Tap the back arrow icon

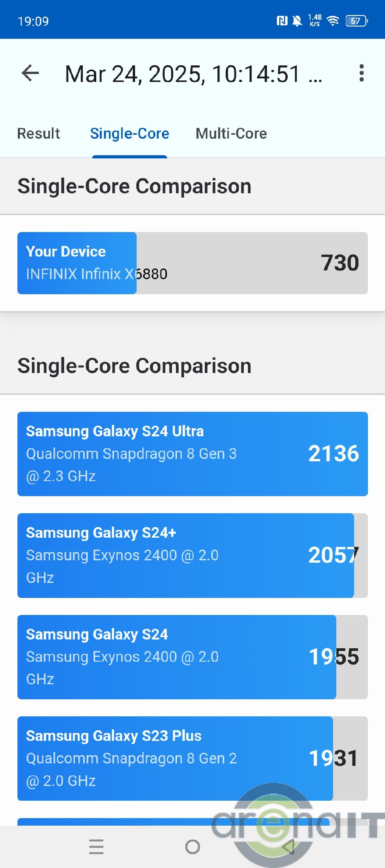pyautogui.click(x=30, y=73)
